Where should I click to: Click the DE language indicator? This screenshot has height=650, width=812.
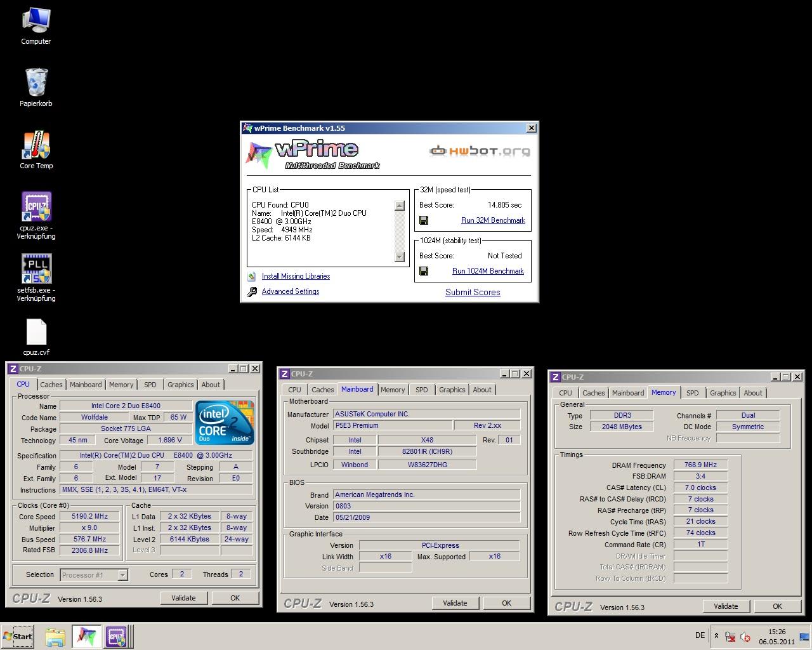700,635
